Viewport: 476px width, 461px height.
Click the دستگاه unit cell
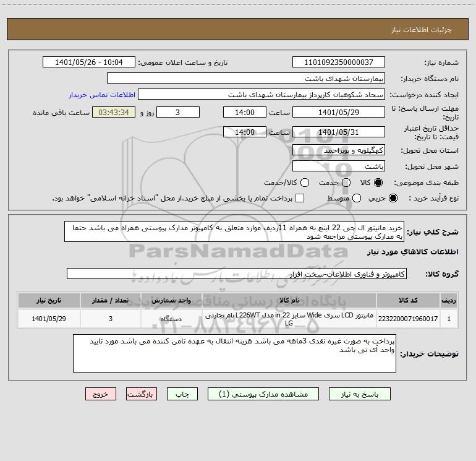tap(171, 319)
